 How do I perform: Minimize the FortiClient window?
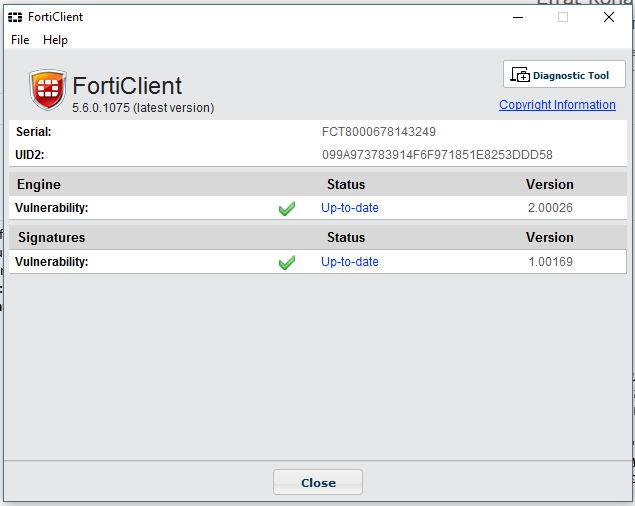coord(517,17)
